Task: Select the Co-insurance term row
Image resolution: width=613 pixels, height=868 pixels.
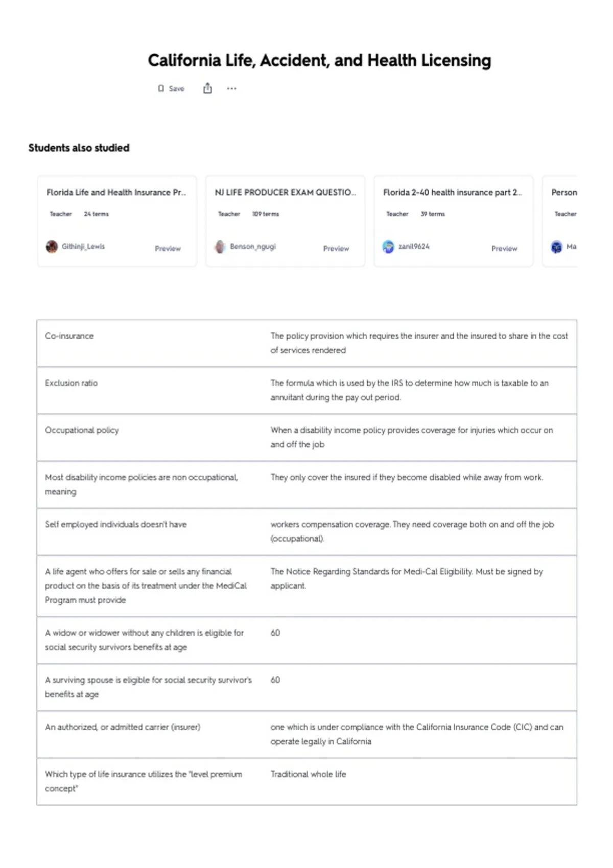Action: (306, 343)
